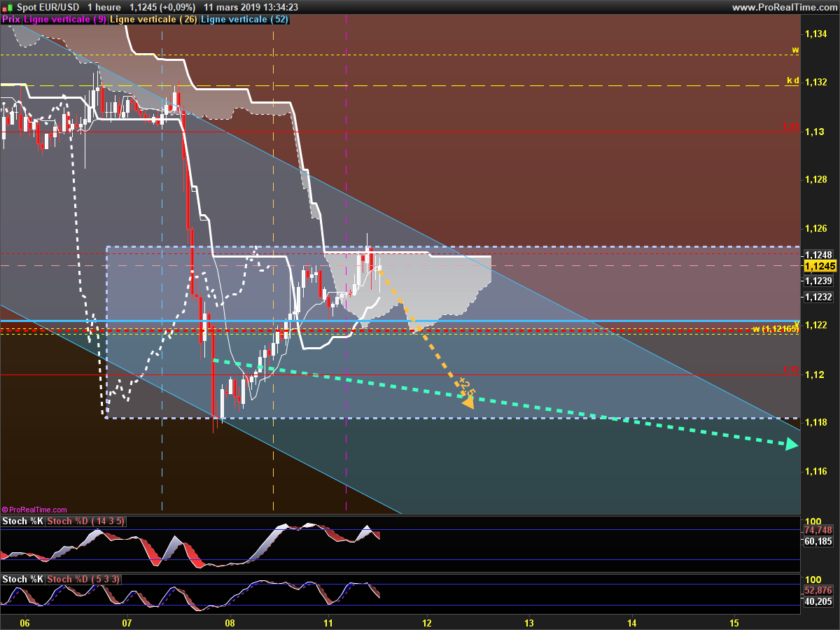Click the 1,1248 price label on the axis
Image resolution: width=840 pixels, height=630 pixels.
coord(818,255)
